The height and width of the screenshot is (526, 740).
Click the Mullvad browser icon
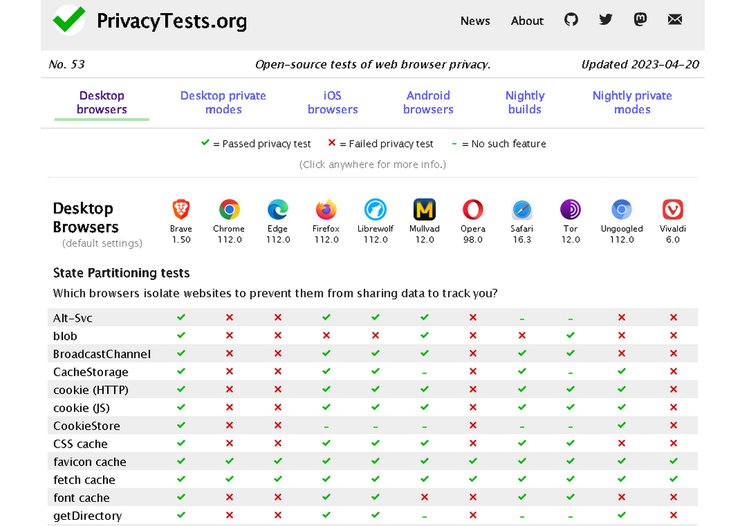pos(424,210)
